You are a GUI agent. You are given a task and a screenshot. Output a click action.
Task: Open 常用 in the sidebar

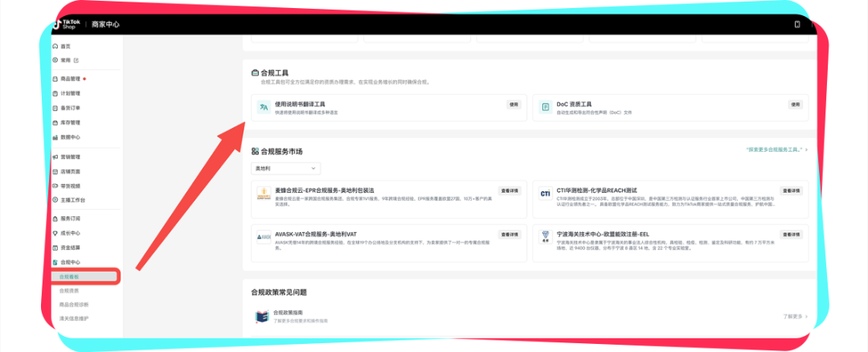coord(65,59)
